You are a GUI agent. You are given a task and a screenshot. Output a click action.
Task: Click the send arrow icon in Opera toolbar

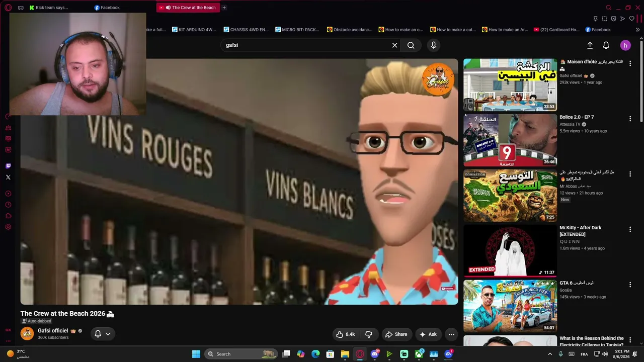pyautogui.click(x=622, y=19)
